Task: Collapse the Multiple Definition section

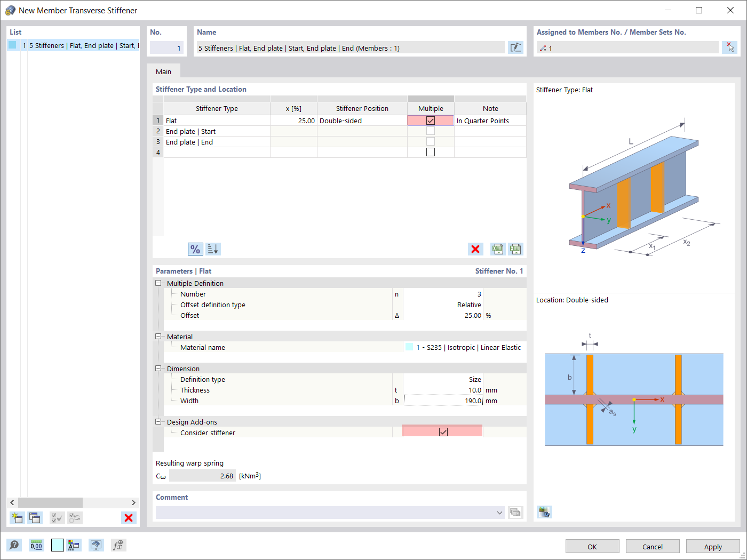Action: (158, 283)
